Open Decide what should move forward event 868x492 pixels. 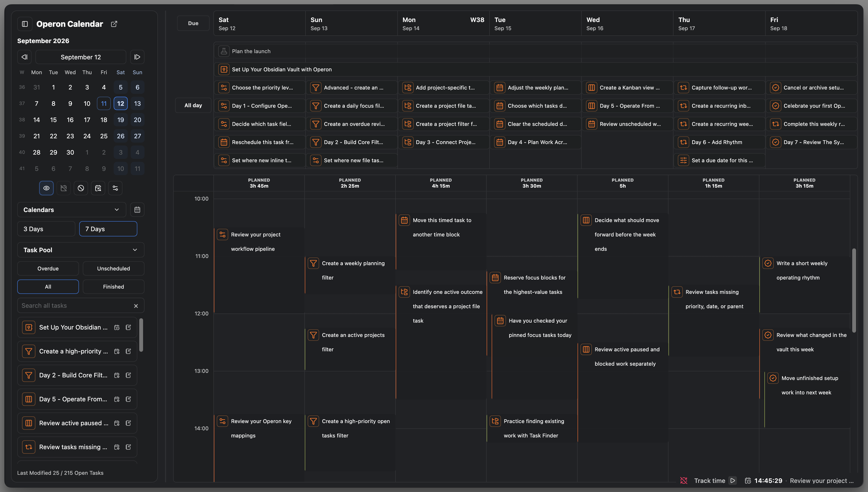coord(623,256)
